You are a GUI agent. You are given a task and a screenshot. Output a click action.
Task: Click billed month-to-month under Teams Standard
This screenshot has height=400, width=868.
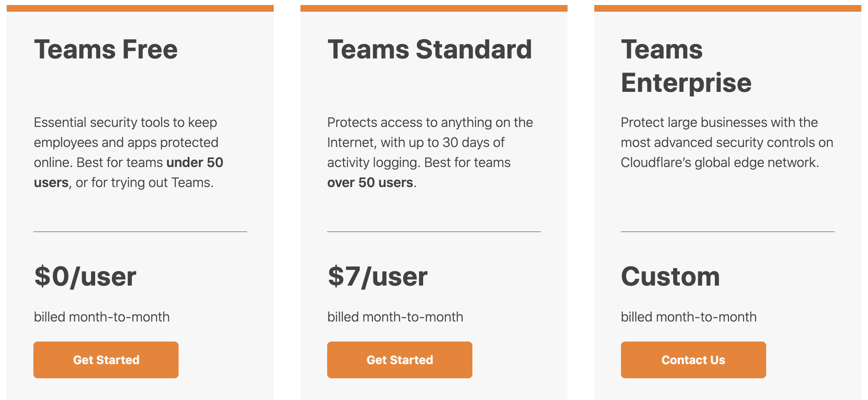[395, 317]
